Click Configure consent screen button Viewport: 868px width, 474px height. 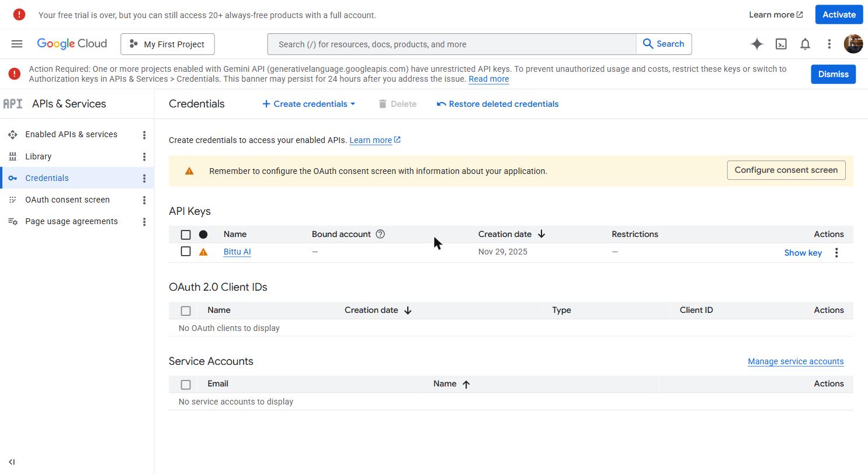[x=786, y=170]
